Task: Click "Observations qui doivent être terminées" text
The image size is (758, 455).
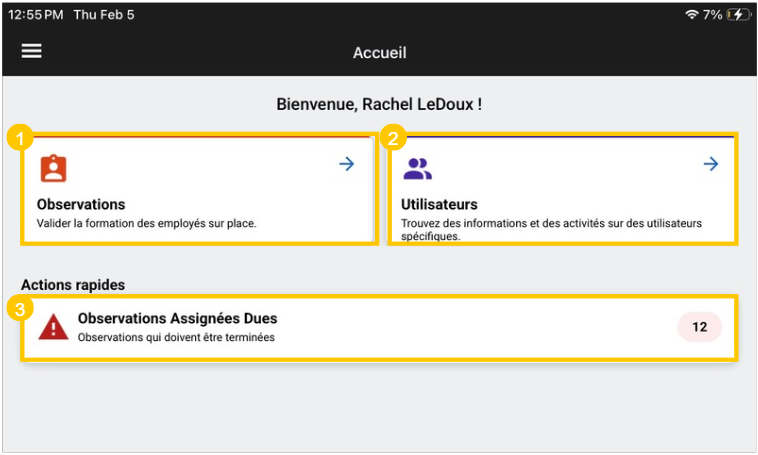Action: click(176, 337)
